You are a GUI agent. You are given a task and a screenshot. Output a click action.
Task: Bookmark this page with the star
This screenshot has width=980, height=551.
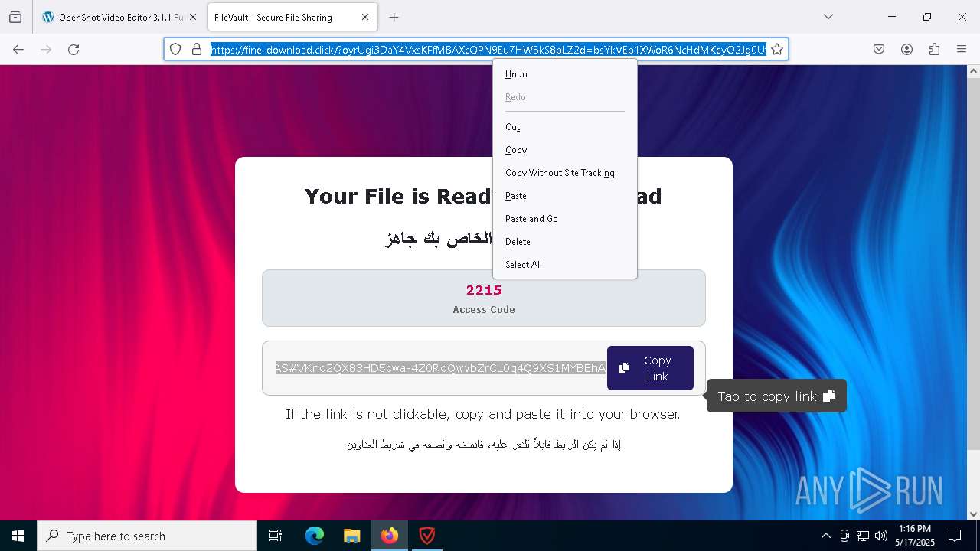[x=777, y=49]
